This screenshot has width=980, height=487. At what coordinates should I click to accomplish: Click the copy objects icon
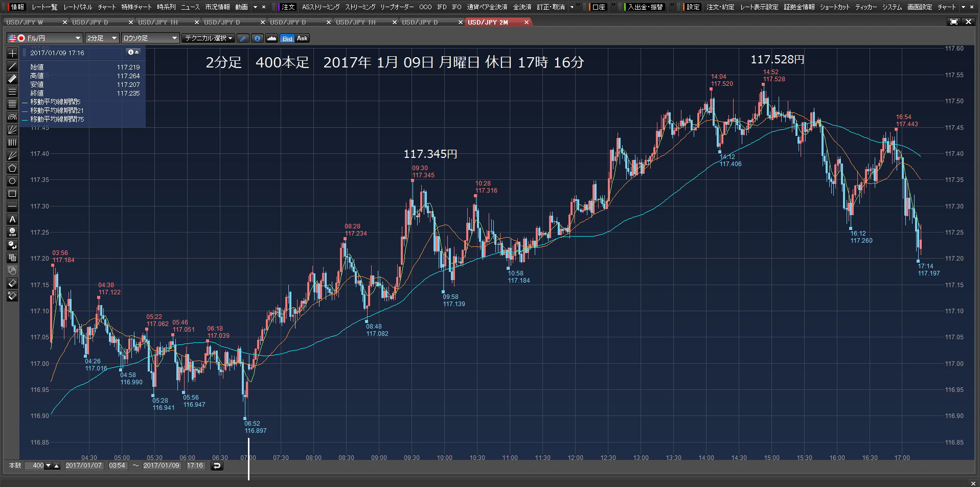[x=12, y=258]
